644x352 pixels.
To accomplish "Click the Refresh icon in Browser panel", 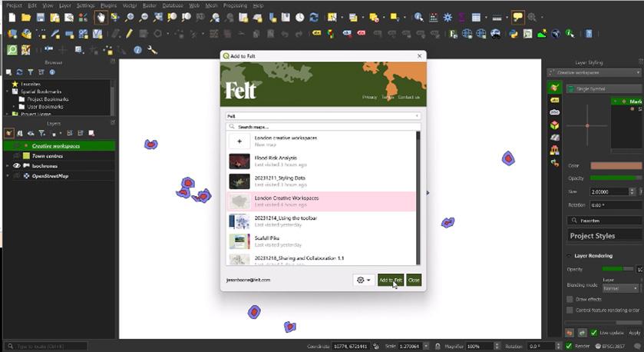I will pyautogui.click(x=19, y=72).
